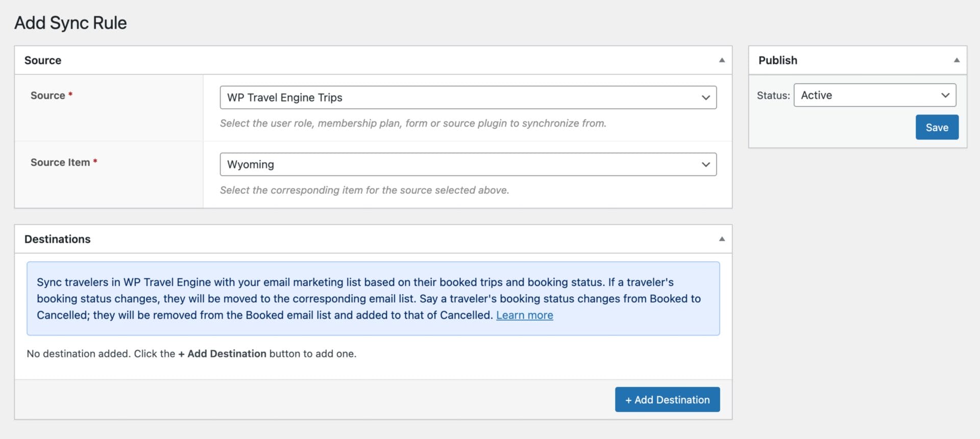Collapse the Source panel with its triangle toggle
Screen dimensions: 980x439
(x=722, y=60)
